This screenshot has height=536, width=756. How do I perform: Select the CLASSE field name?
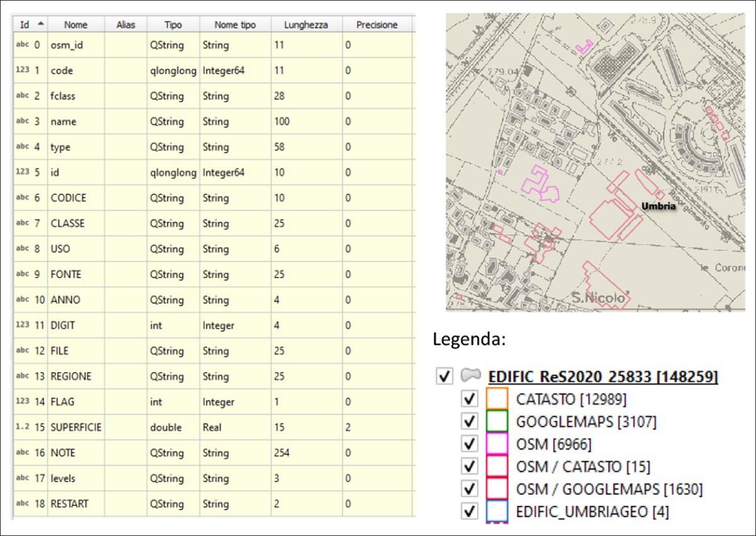tap(67, 223)
